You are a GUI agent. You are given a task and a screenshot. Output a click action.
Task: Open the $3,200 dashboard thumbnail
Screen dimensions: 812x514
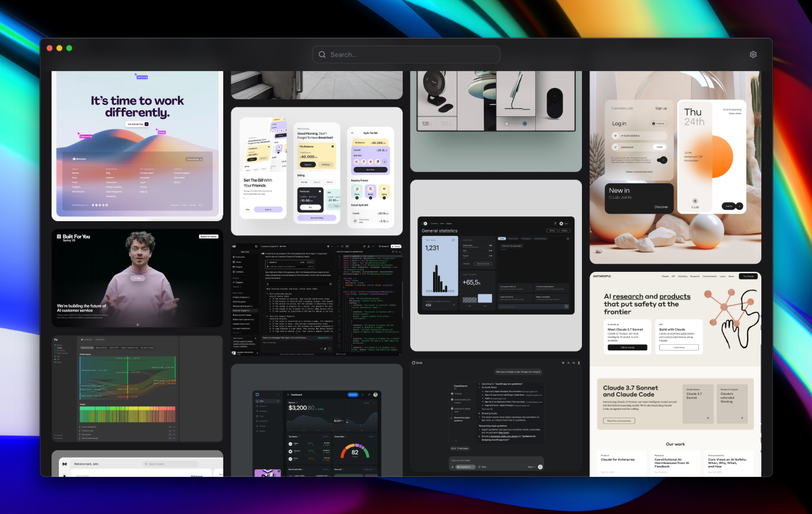point(317,420)
